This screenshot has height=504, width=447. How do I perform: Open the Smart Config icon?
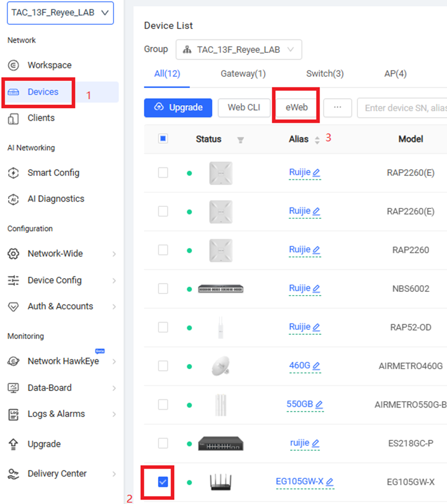pyautogui.click(x=13, y=173)
